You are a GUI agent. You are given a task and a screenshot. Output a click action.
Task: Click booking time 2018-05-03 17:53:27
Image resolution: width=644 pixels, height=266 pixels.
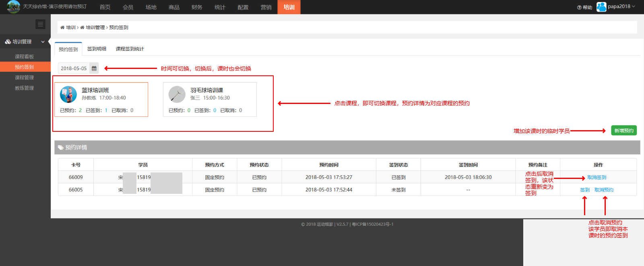[329, 177]
